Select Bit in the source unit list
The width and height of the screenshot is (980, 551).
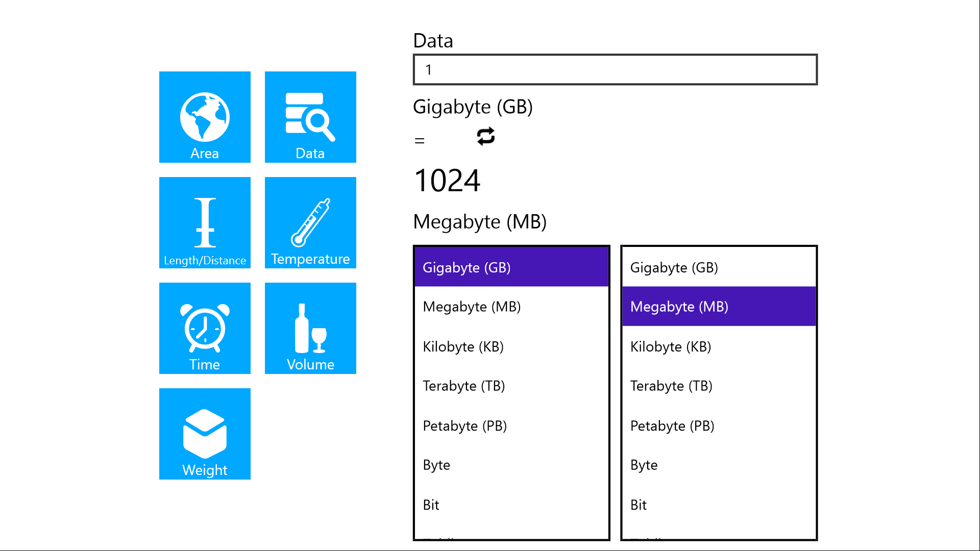(x=511, y=505)
